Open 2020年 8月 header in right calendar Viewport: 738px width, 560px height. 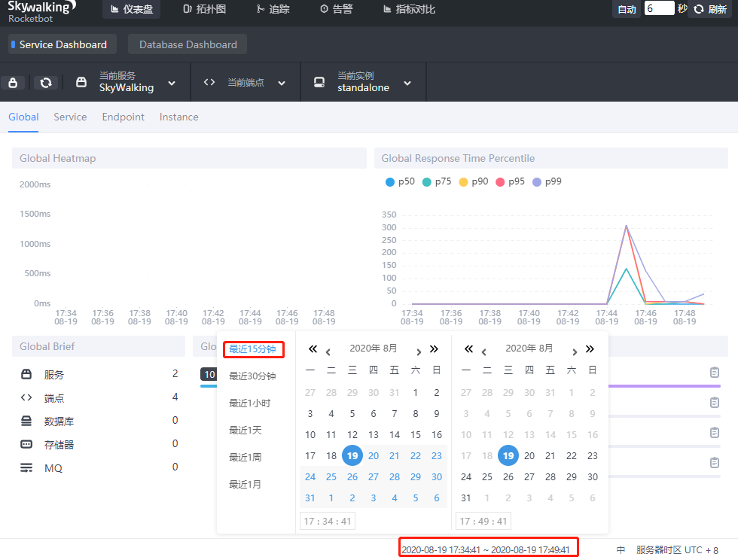coord(529,348)
